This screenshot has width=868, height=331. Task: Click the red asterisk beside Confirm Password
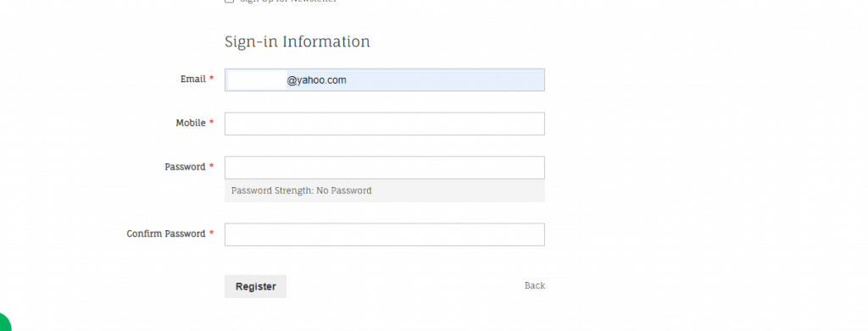point(211,234)
